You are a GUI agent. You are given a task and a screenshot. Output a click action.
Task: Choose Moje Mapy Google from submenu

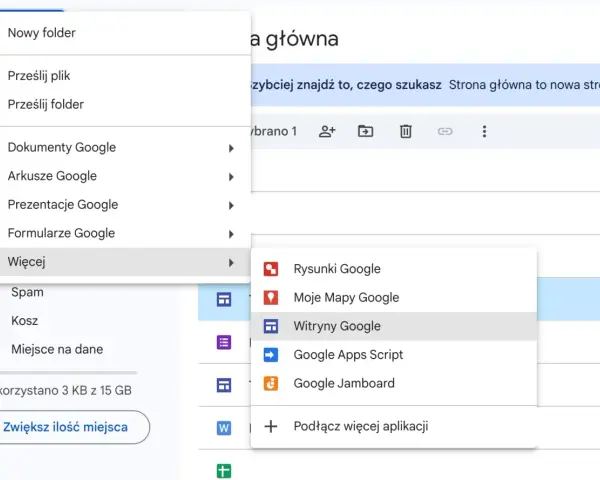pyautogui.click(x=394, y=297)
